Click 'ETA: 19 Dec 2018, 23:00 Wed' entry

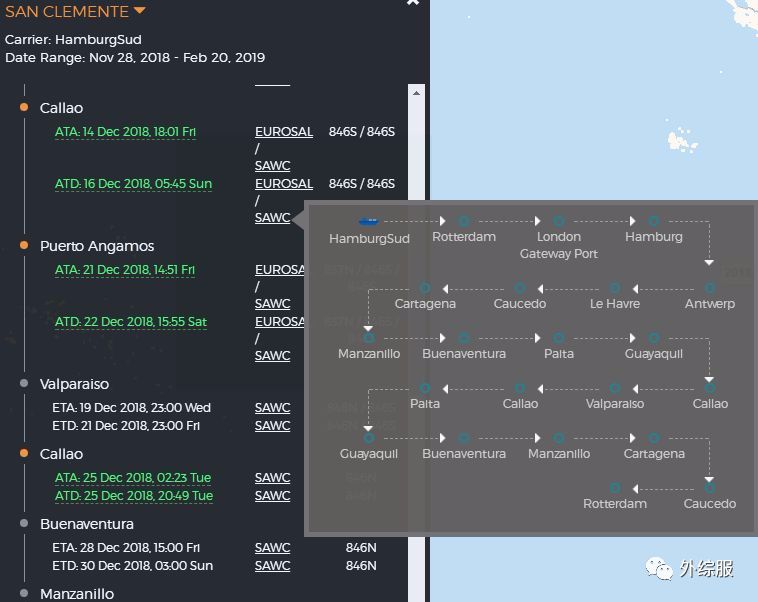tap(131, 408)
